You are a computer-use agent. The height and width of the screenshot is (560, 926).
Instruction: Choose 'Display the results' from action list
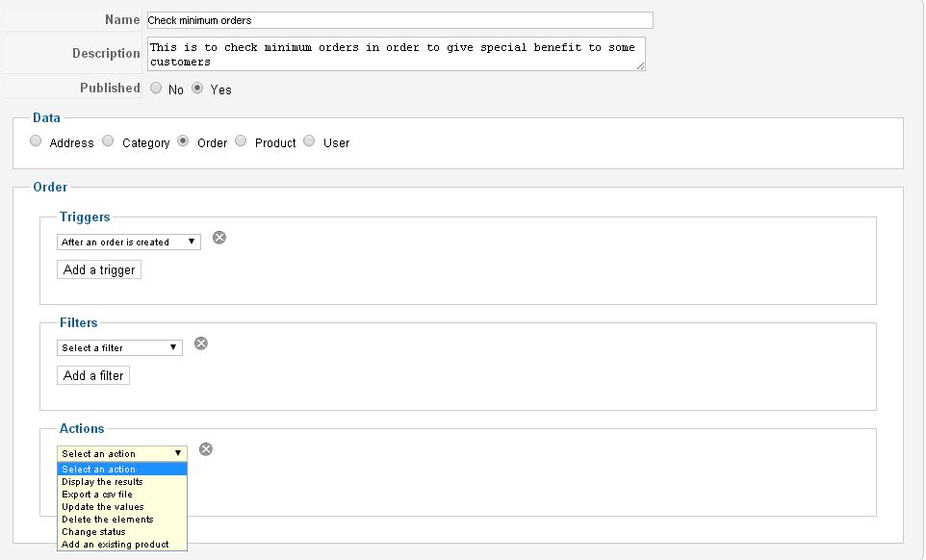point(102,482)
